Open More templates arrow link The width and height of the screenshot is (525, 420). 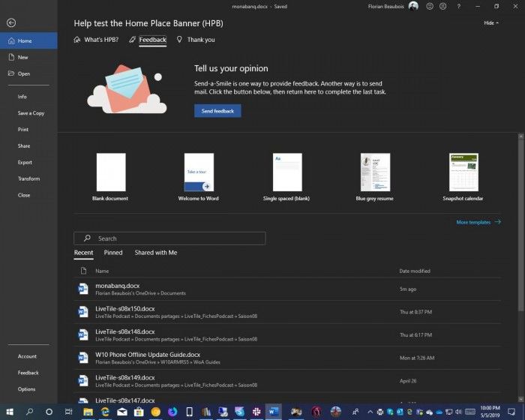[478, 222]
